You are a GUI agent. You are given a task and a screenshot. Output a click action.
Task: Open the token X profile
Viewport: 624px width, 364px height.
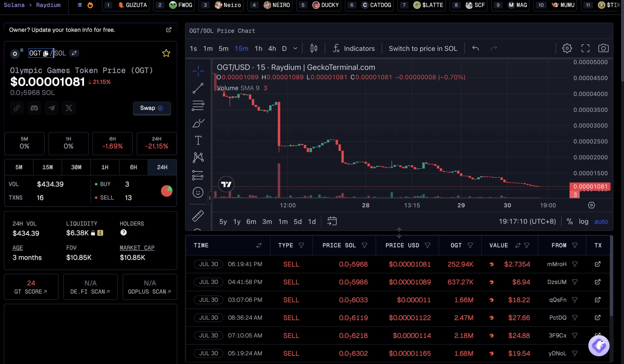click(69, 108)
